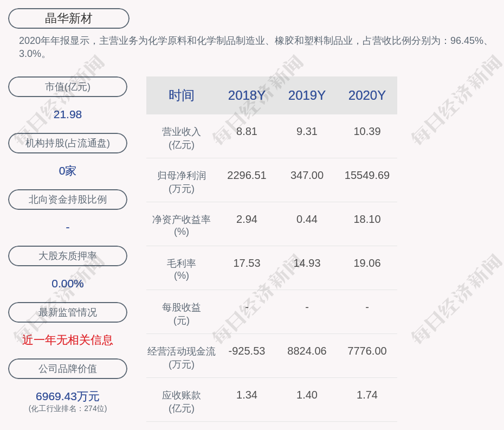Screen dimensions: 504x430
Task: Click the market value 21.98
Action: [68, 114]
